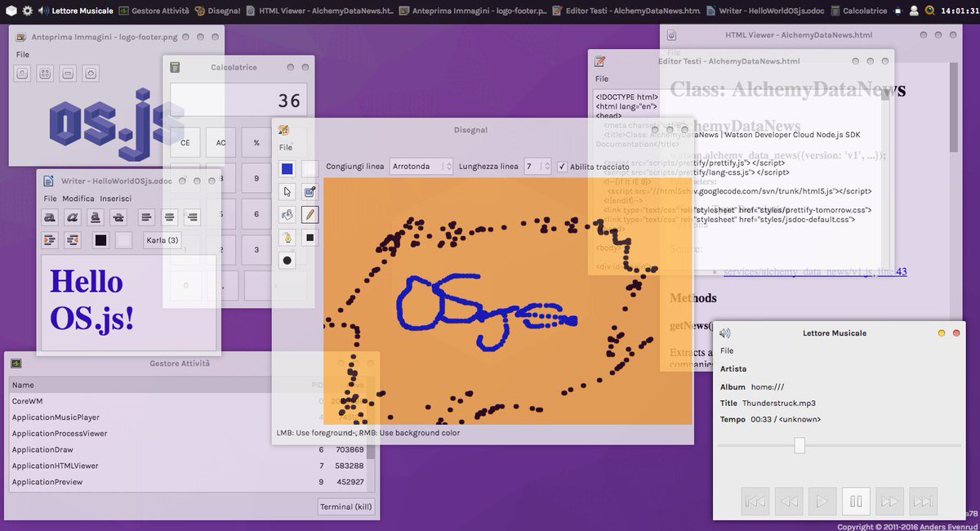Click the blue foreground color swatch
980x531 pixels.
tap(287, 169)
